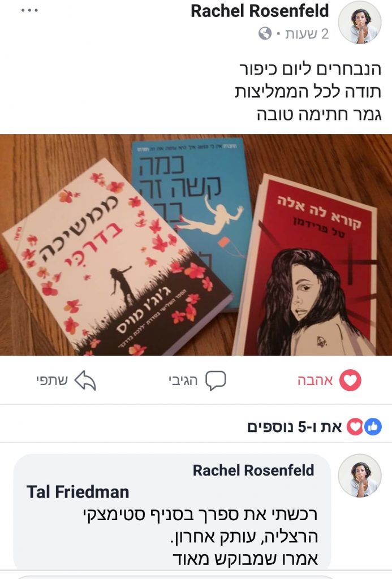The height and width of the screenshot is (579, 392).
Task: Open Rachel Rosenfeld's profile photo on the post
Action: tap(360, 22)
